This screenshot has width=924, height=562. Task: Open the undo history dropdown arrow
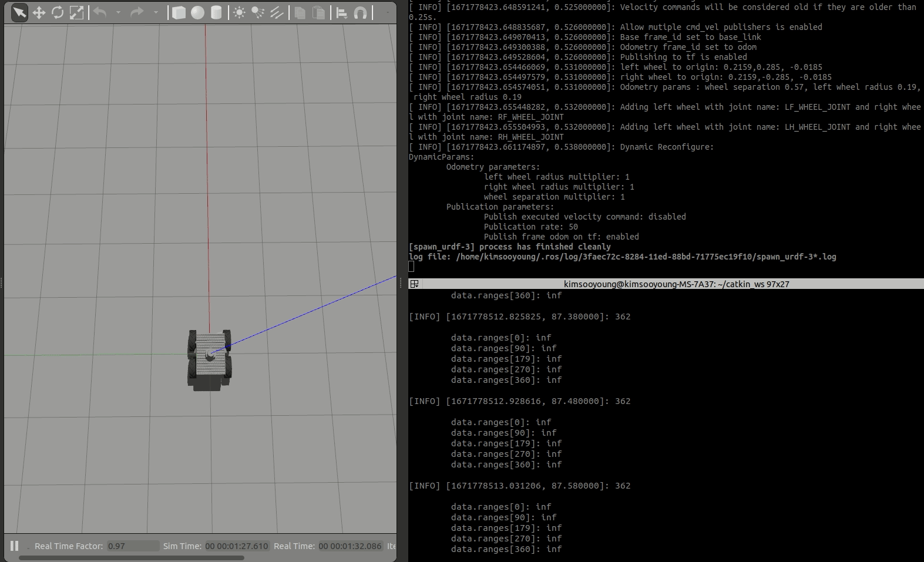tap(118, 12)
